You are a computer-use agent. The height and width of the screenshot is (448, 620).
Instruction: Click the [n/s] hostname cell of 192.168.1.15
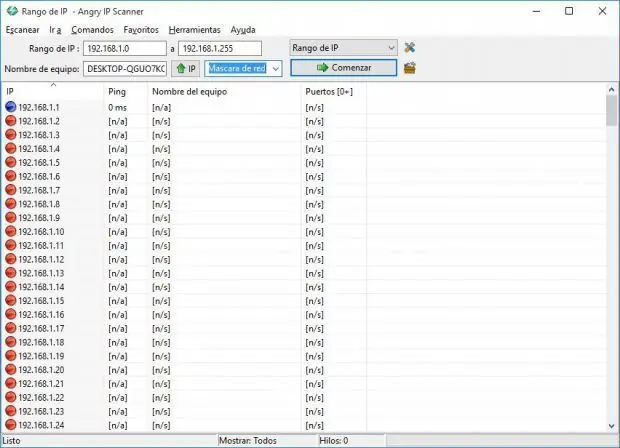tap(161, 301)
